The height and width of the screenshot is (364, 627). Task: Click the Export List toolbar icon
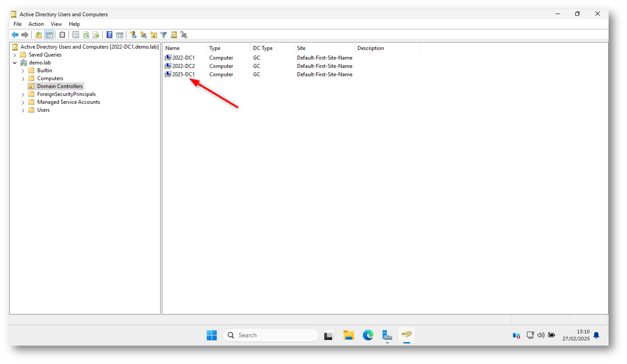point(96,35)
